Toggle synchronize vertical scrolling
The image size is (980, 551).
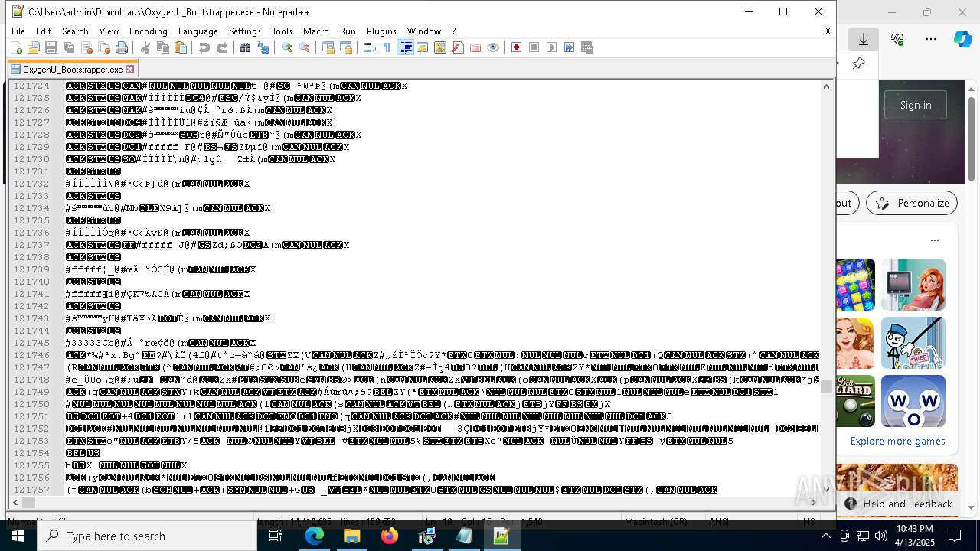click(328, 47)
